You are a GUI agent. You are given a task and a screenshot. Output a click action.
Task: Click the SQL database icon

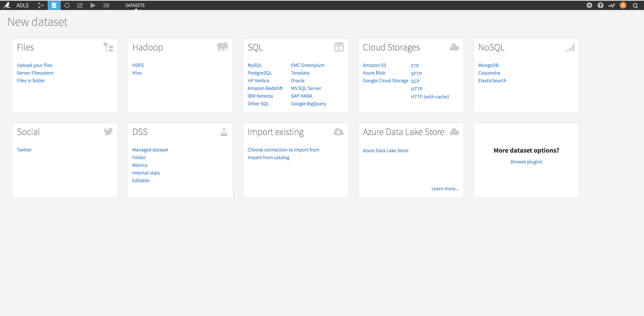[339, 47]
